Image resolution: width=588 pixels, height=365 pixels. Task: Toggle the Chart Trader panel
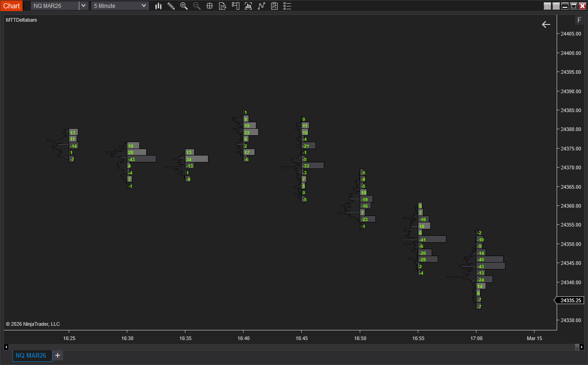pos(236,6)
